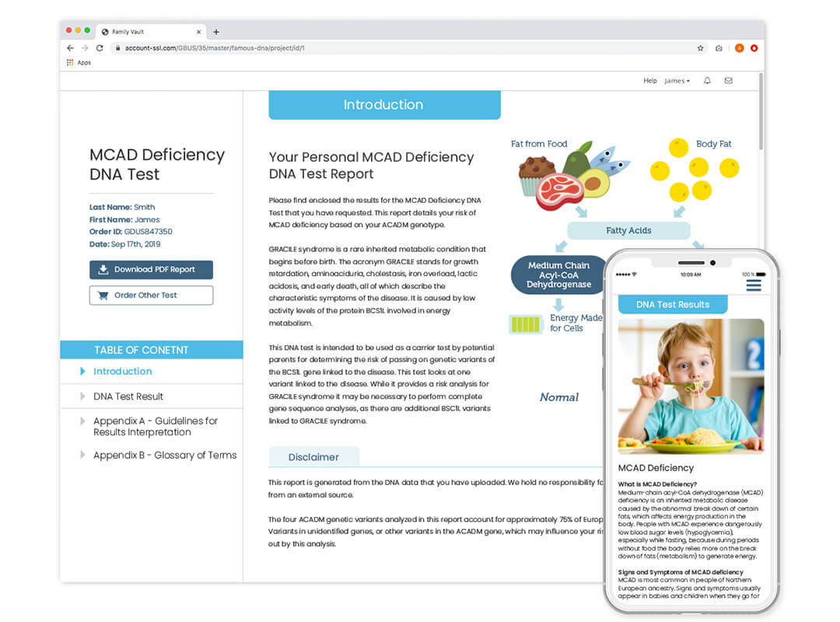The image size is (840, 622).
Task: Click the browser back arrow
Action: click(x=70, y=48)
